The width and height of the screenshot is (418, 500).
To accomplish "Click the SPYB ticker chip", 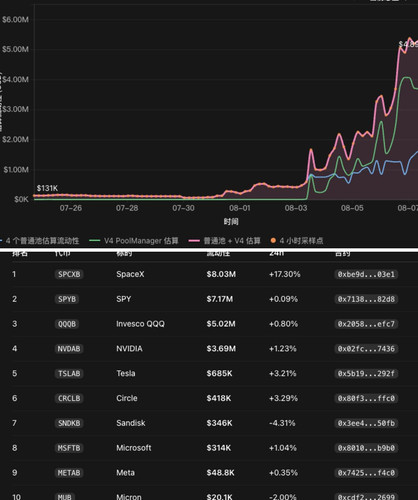I will pyautogui.click(x=67, y=299).
